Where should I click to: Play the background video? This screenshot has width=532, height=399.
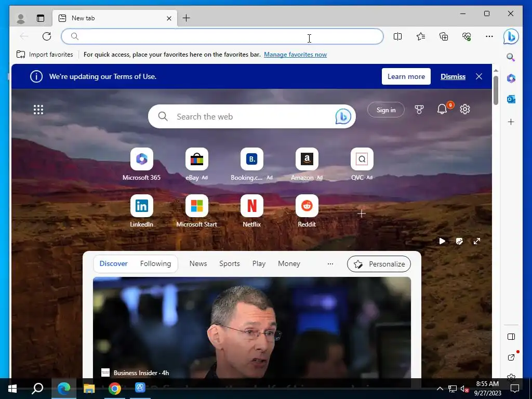pyautogui.click(x=442, y=241)
